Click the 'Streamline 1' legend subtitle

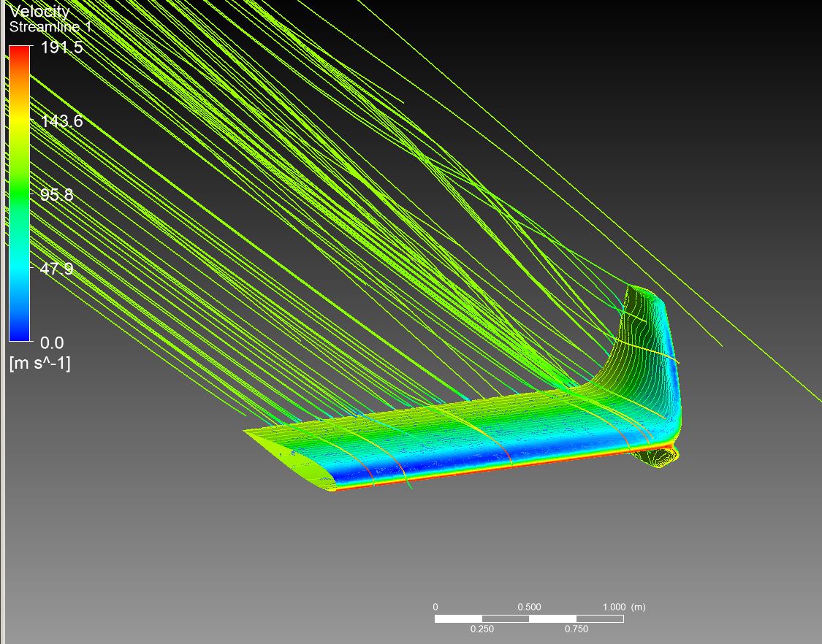point(50,27)
